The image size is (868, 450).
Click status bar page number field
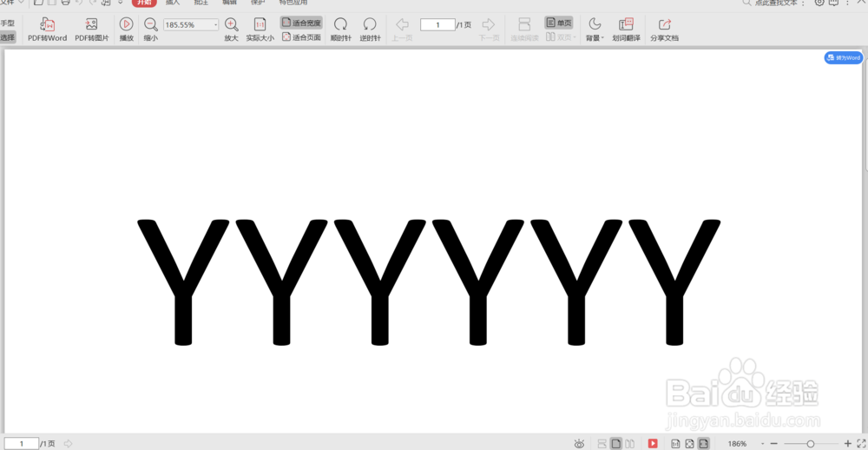[x=22, y=443]
